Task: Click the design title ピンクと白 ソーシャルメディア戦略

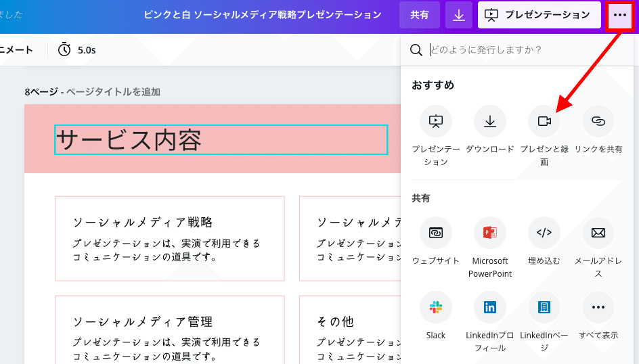Action: click(x=263, y=15)
